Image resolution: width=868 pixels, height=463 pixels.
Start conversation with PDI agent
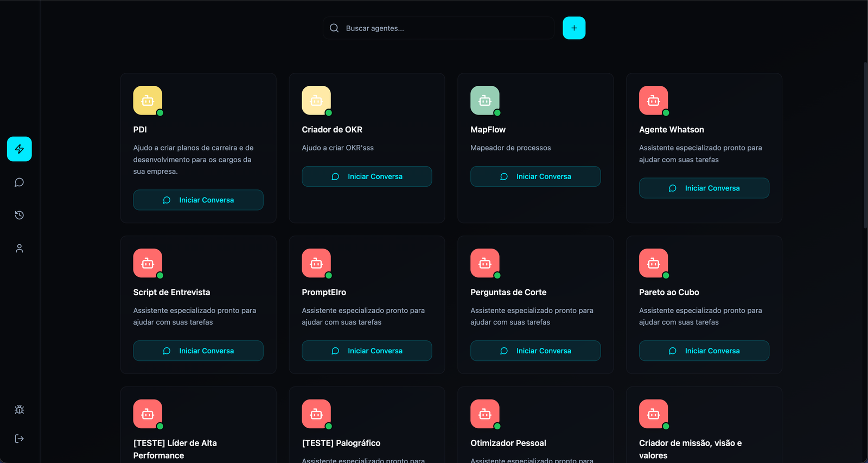(x=198, y=200)
